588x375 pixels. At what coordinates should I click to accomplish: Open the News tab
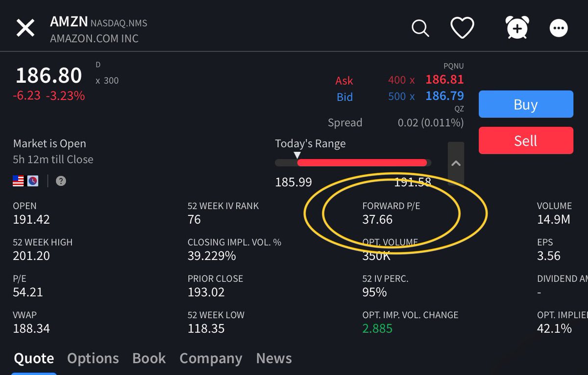click(x=274, y=358)
